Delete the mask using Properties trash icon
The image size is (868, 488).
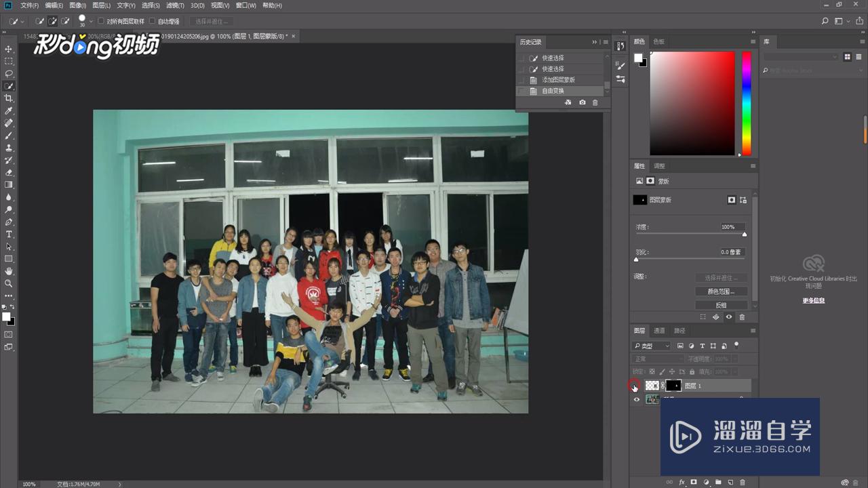click(x=742, y=317)
